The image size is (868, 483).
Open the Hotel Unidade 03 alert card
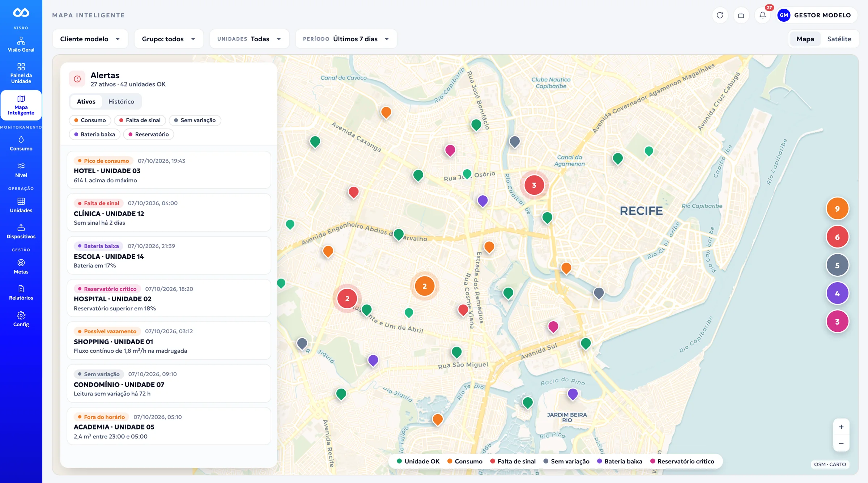point(169,170)
